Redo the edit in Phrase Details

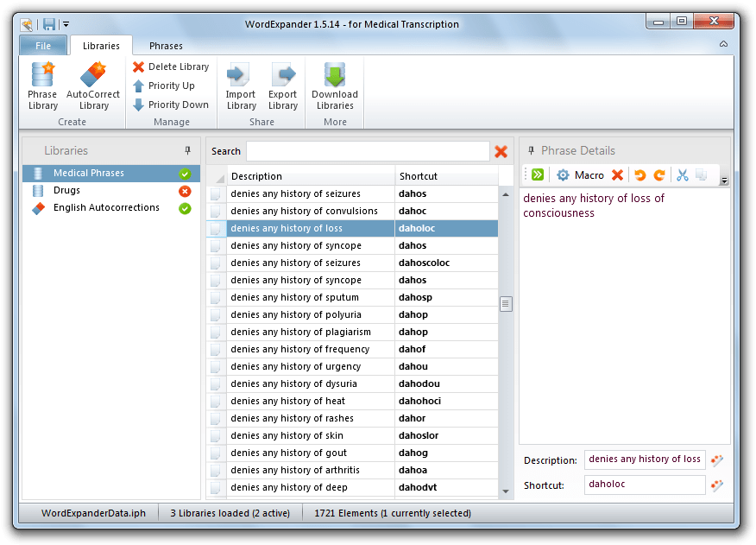click(x=659, y=174)
